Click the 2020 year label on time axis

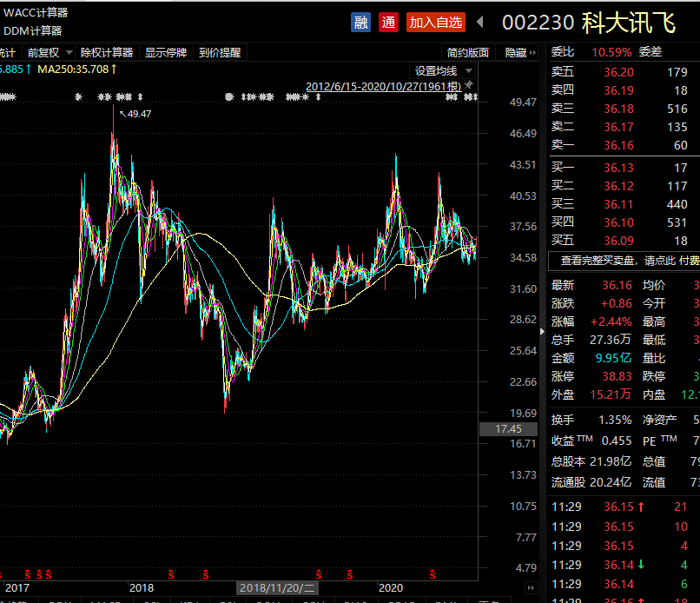click(391, 588)
